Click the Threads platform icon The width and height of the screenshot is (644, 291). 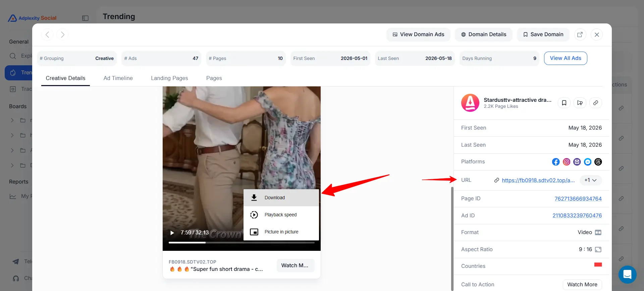598,162
